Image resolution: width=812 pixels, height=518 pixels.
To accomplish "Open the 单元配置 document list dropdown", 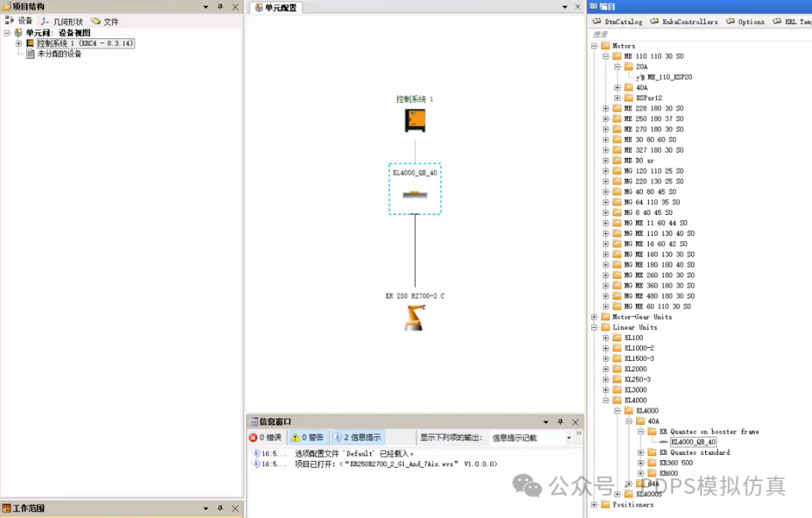I will (x=565, y=8).
